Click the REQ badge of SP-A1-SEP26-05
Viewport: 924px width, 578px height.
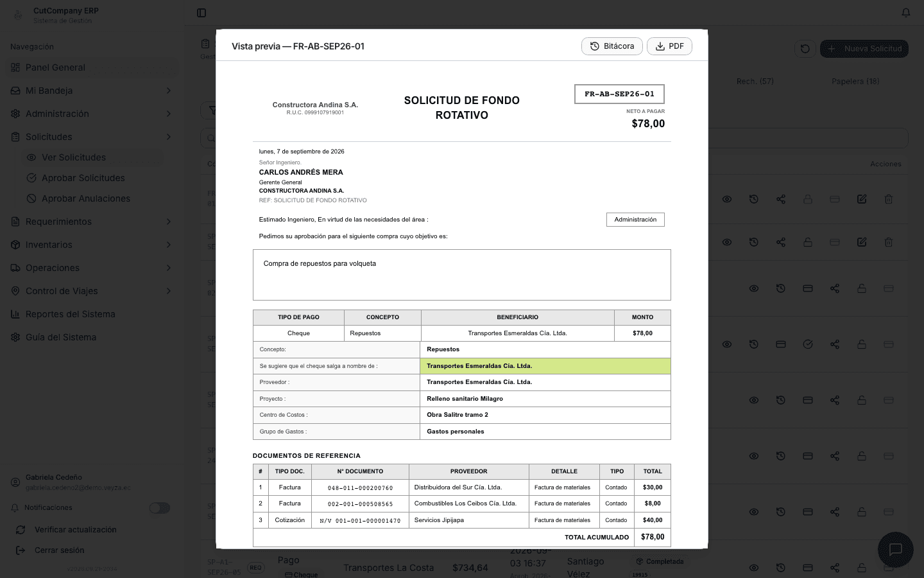pyautogui.click(x=256, y=568)
